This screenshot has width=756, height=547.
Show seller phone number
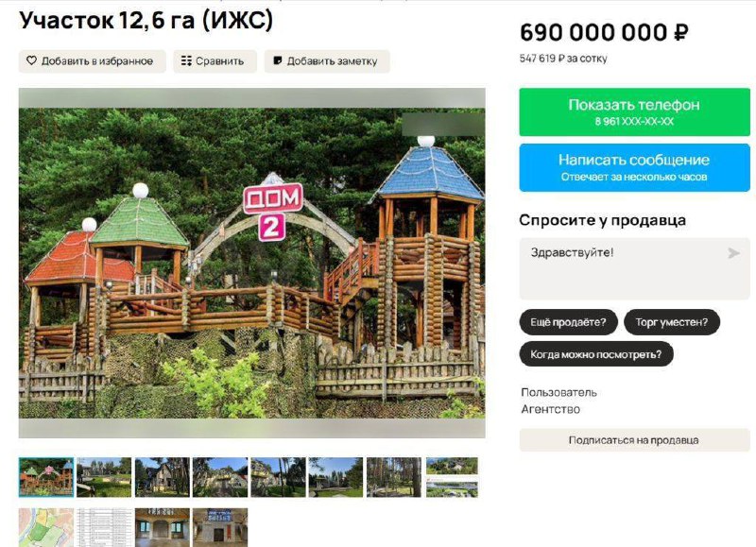(634, 111)
